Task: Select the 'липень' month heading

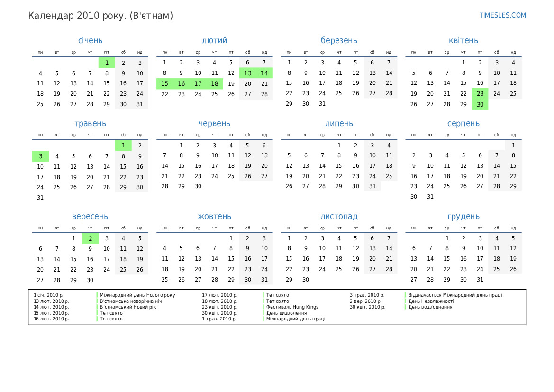Action: coord(339,124)
